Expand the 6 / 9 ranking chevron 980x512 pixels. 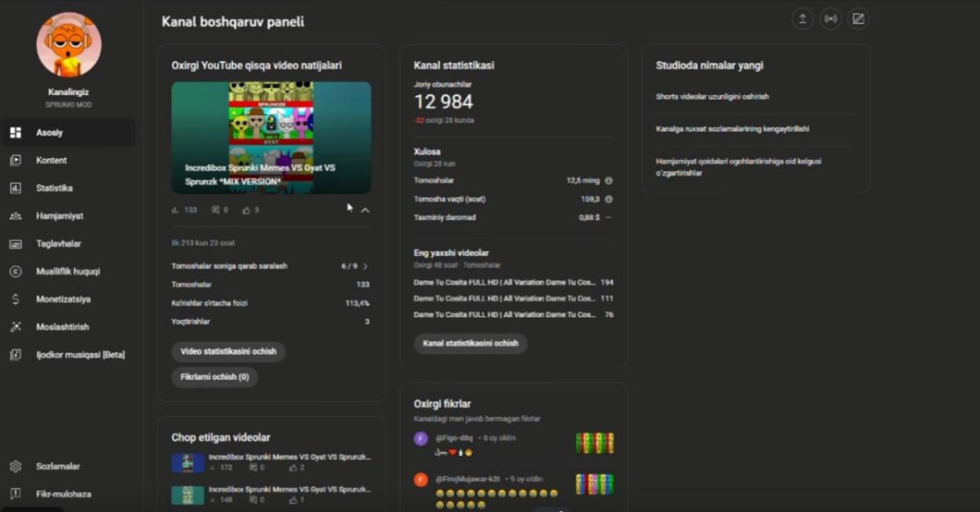(365, 266)
